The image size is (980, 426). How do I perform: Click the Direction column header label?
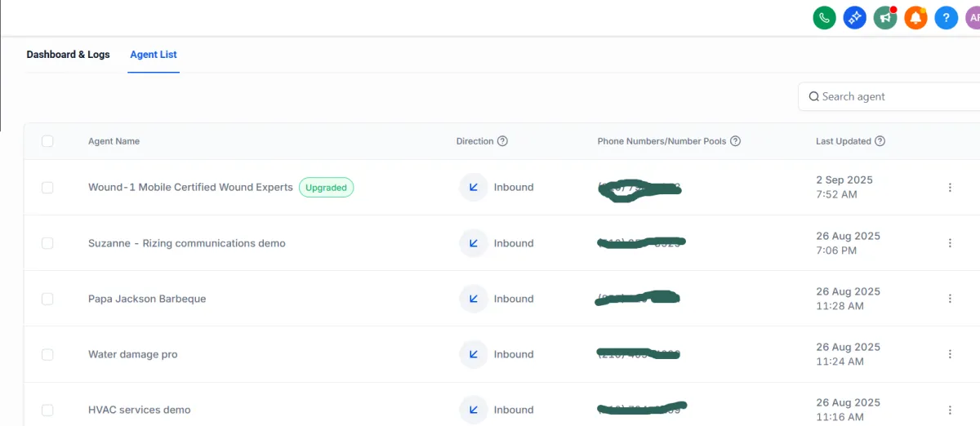[475, 141]
